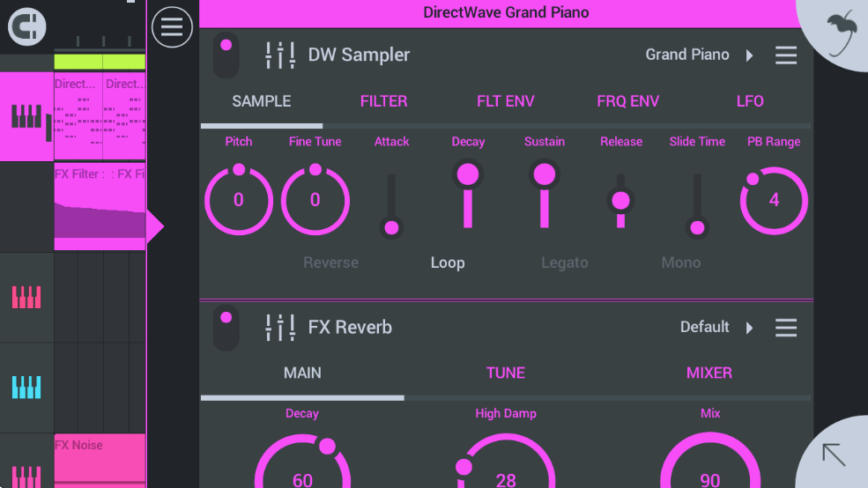Select the magenta piano keys track
The width and height of the screenshot is (868, 488).
click(26, 117)
